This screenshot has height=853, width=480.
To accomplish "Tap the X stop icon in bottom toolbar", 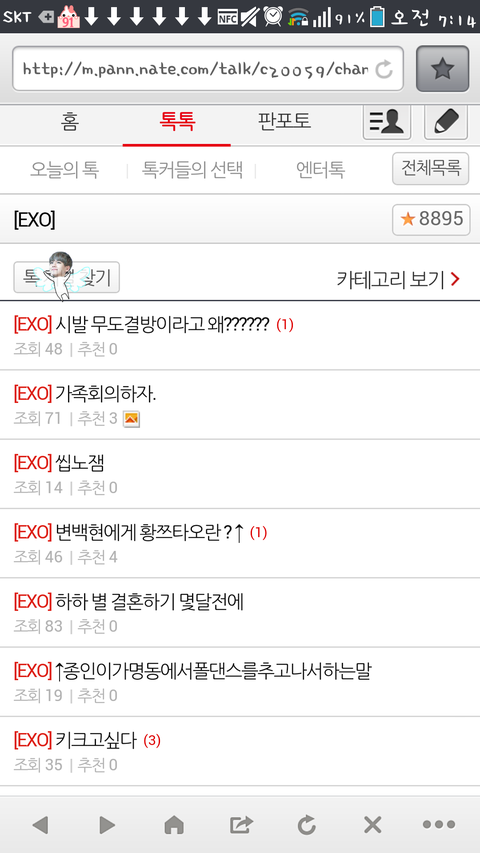I will click(372, 825).
